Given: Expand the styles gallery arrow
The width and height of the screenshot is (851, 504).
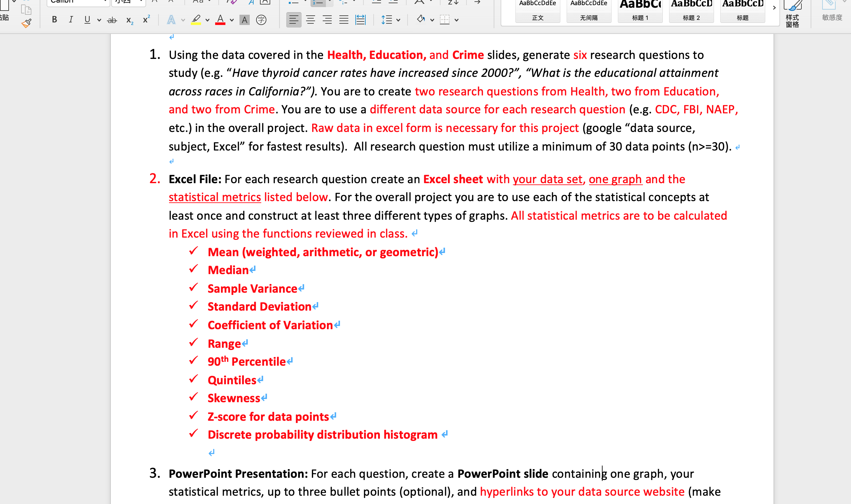Looking at the screenshot, I should pyautogui.click(x=774, y=7).
